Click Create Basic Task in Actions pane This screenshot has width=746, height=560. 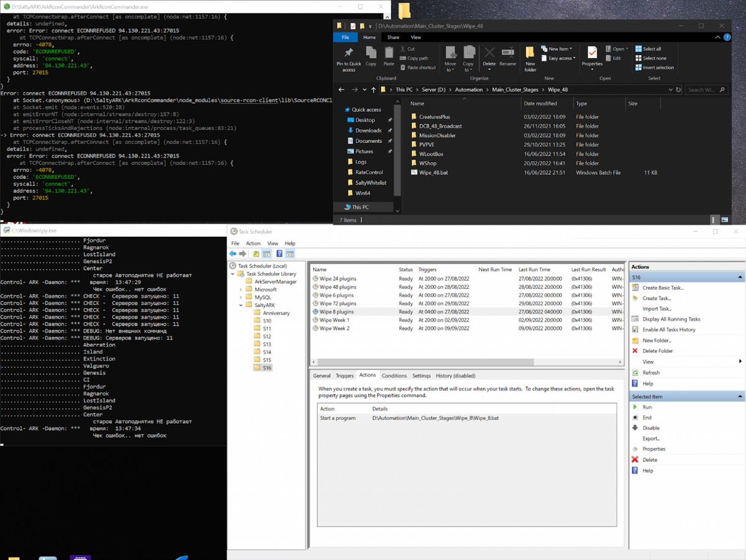pos(663,288)
